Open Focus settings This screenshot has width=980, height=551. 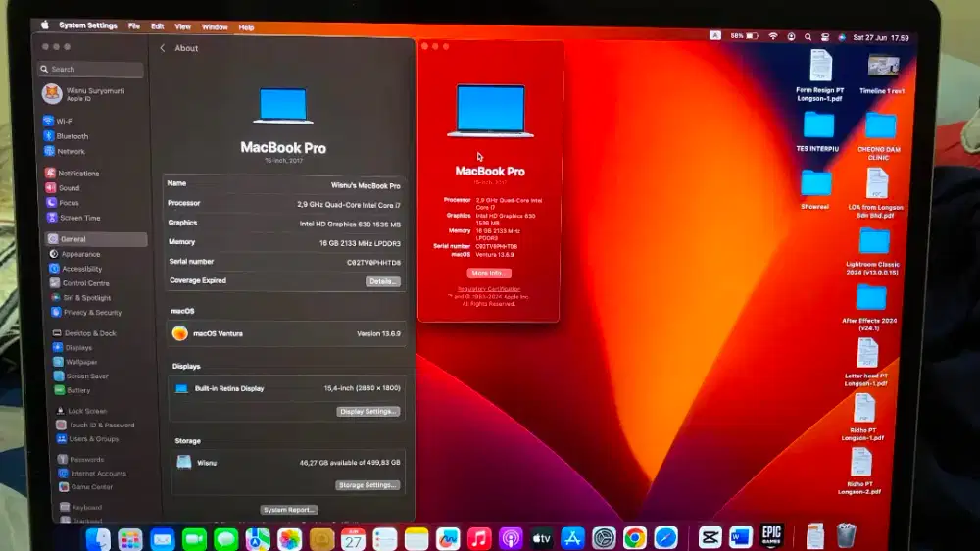[63, 203]
